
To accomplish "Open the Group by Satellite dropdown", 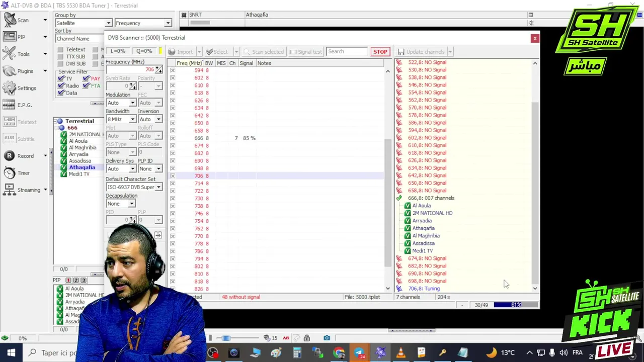I will (84, 23).
